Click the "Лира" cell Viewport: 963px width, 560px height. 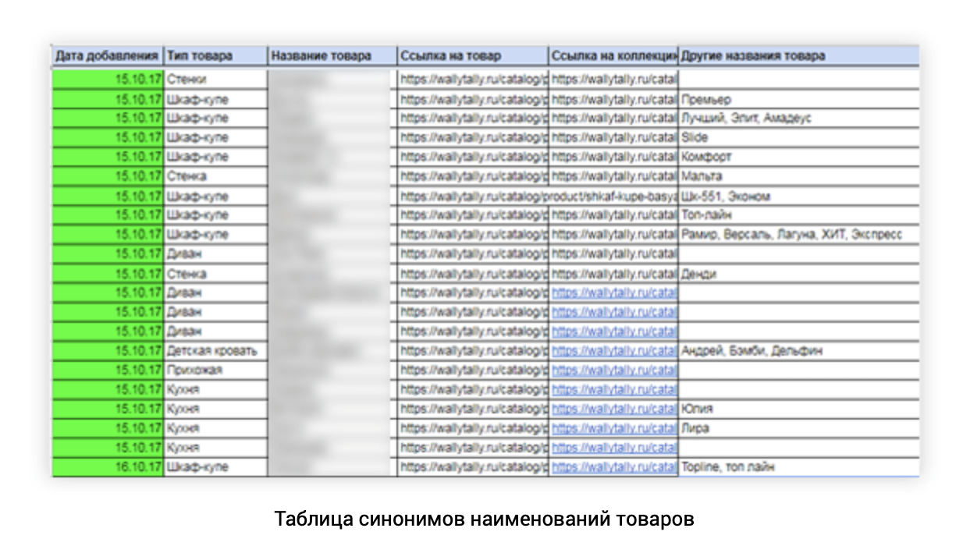click(x=798, y=428)
